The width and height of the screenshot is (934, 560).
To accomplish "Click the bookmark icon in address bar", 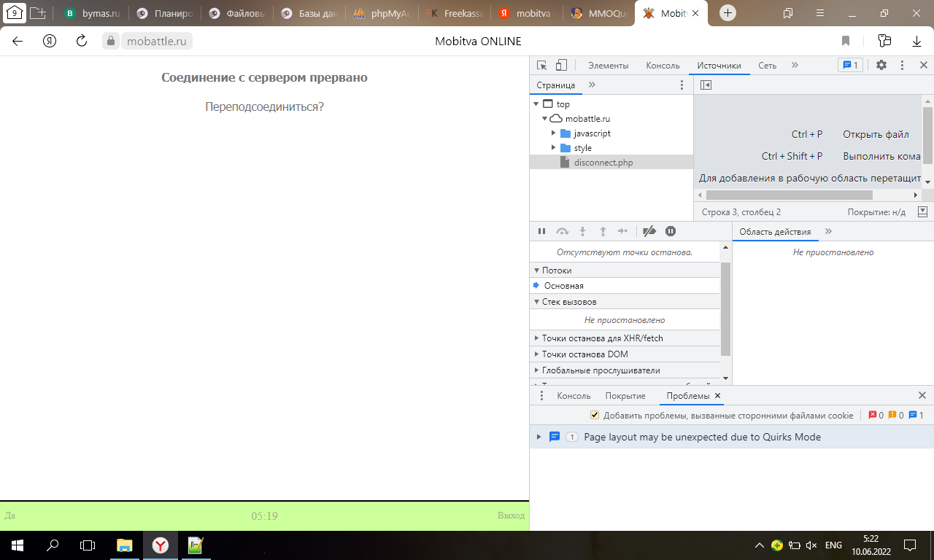I will (846, 41).
